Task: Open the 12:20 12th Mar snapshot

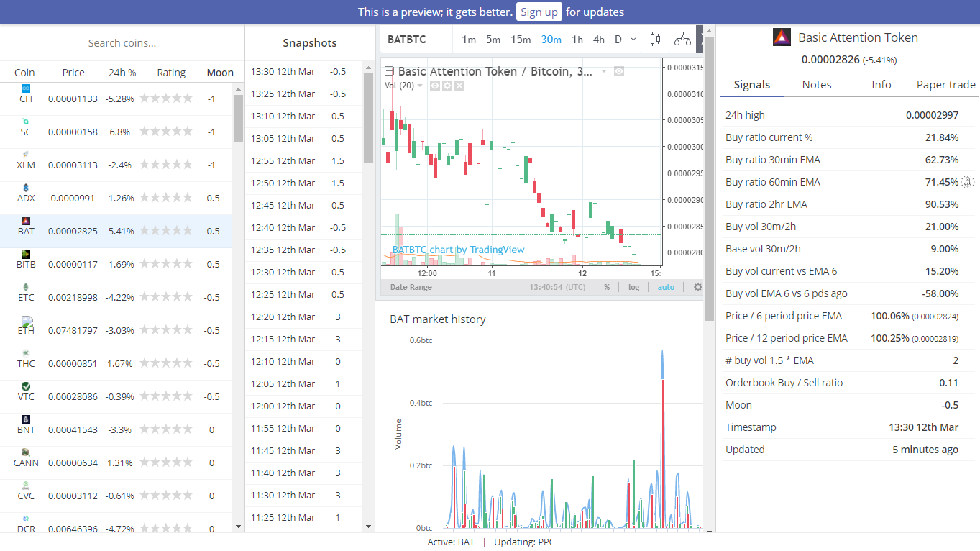Action: pyautogui.click(x=303, y=317)
